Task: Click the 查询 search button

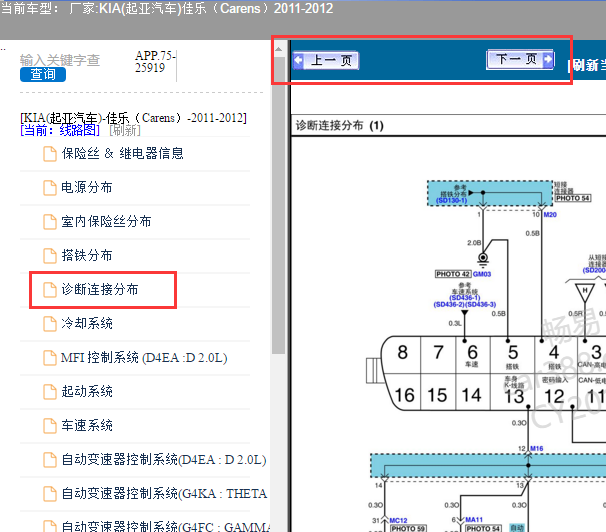Action: pos(43,74)
